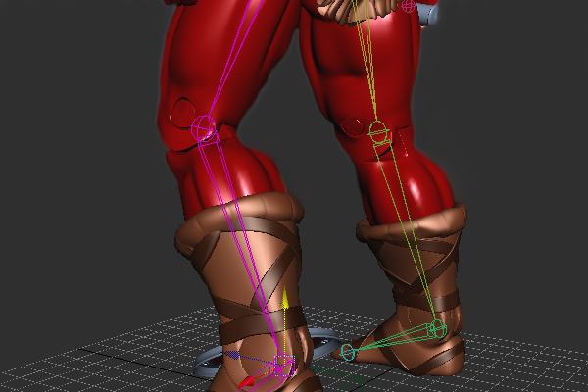Click the red X-axis manipulator arrow
The width and height of the screenshot is (588, 392).
point(248,382)
